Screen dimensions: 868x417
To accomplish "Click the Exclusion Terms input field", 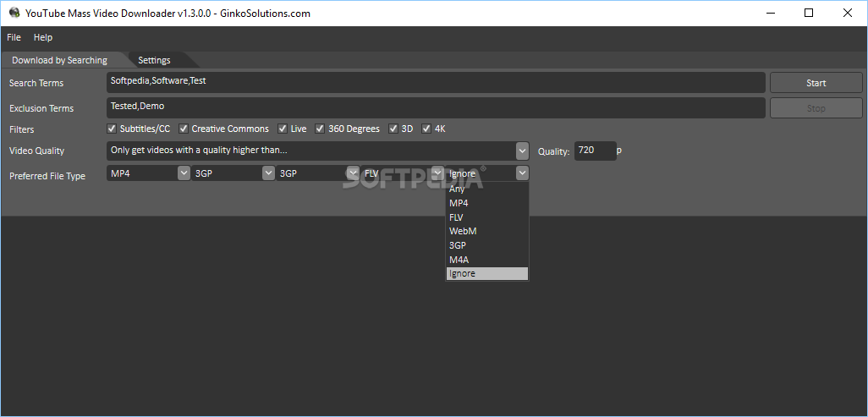I will (436, 108).
